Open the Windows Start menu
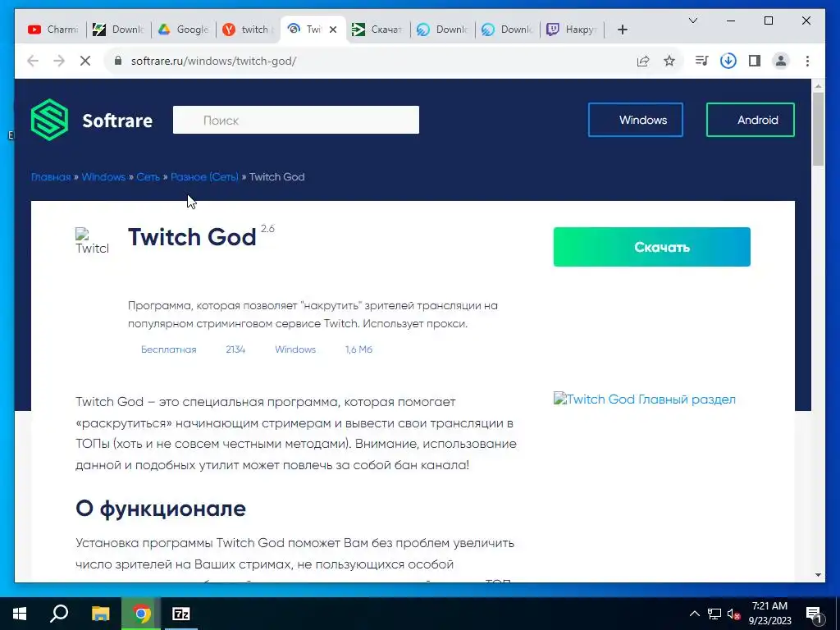Image resolution: width=840 pixels, height=630 pixels. click(x=20, y=614)
